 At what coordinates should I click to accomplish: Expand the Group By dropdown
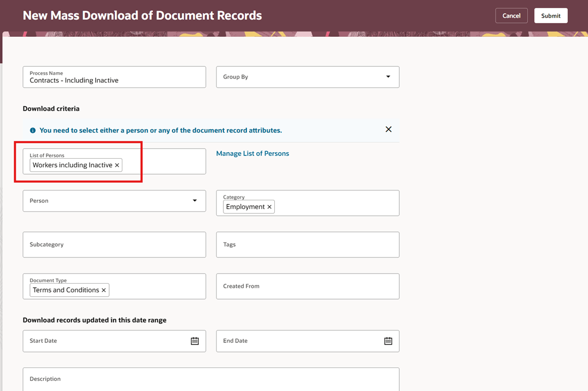tap(388, 77)
